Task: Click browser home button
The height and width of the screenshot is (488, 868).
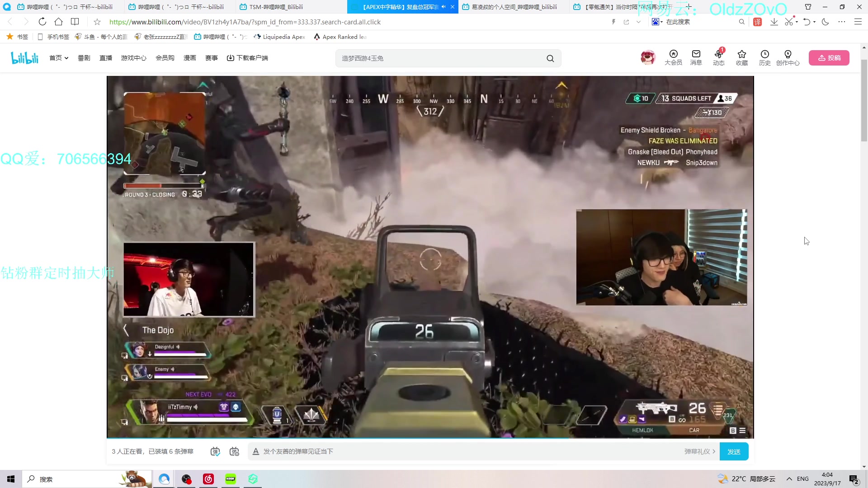Action: pos(58,22)
